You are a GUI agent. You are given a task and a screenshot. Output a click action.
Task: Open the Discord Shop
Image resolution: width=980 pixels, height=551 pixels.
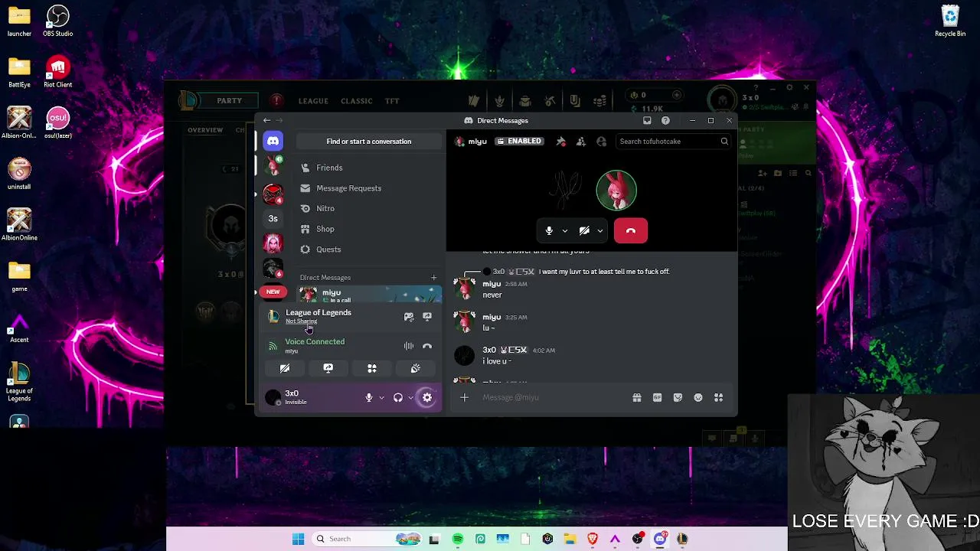pos(368,229)
